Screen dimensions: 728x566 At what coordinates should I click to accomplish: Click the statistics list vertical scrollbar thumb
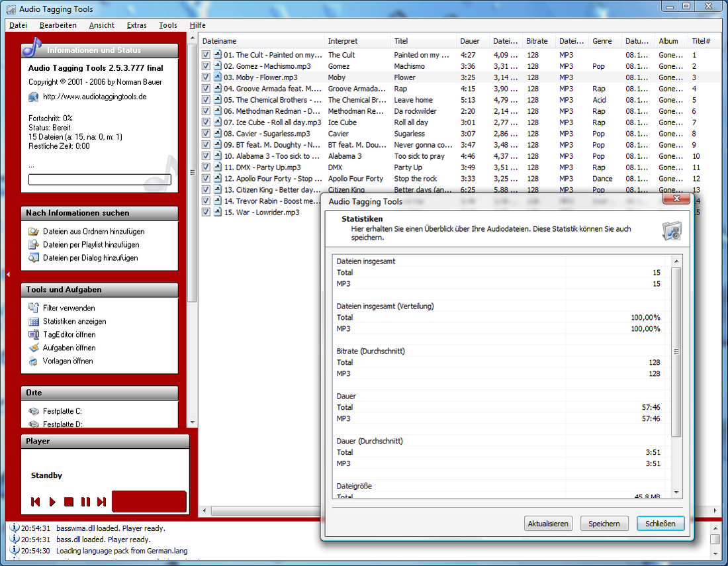coord(676,352)
